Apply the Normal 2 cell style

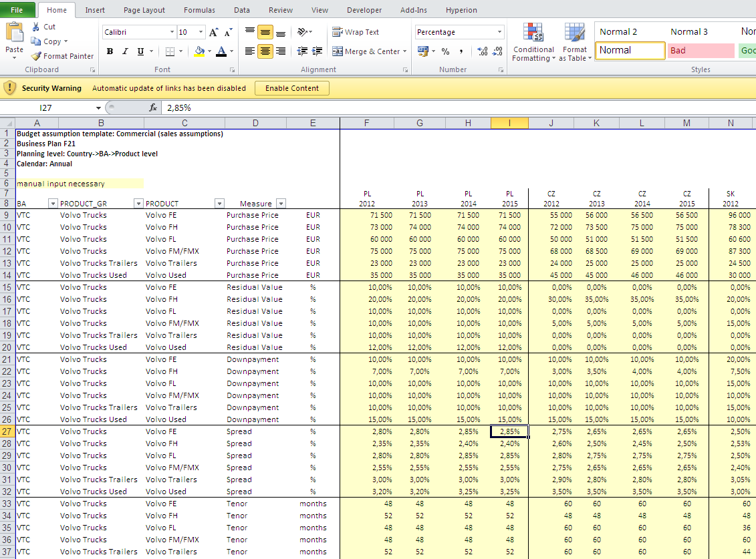click(x=630, y=32)
